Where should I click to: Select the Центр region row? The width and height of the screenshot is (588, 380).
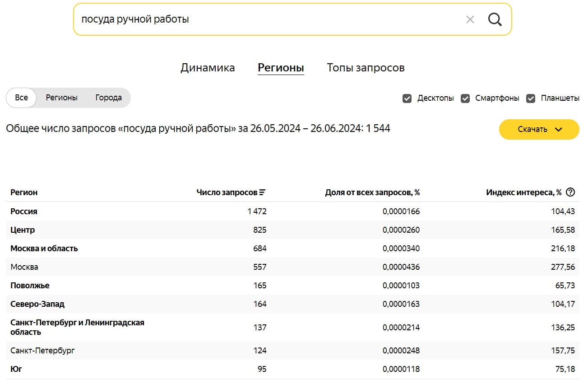pyautogui.click(x=293, y=230)
